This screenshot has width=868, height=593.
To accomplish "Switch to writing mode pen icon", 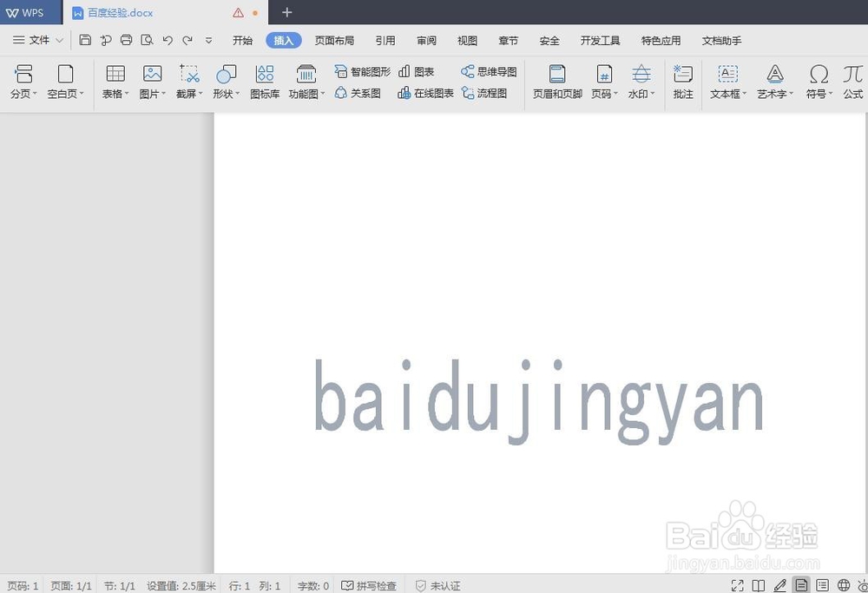I will [779, 585].
